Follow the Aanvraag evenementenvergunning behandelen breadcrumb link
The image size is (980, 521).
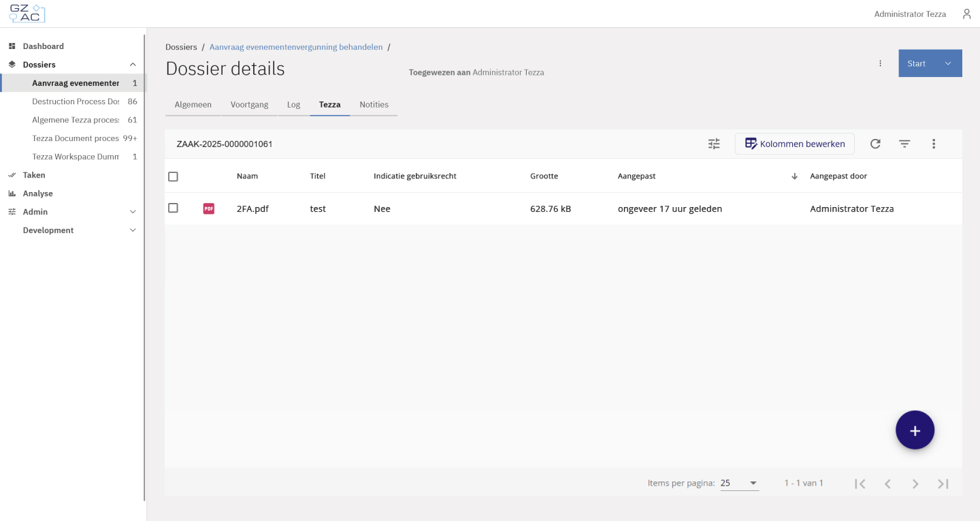[x=295, y=47]
